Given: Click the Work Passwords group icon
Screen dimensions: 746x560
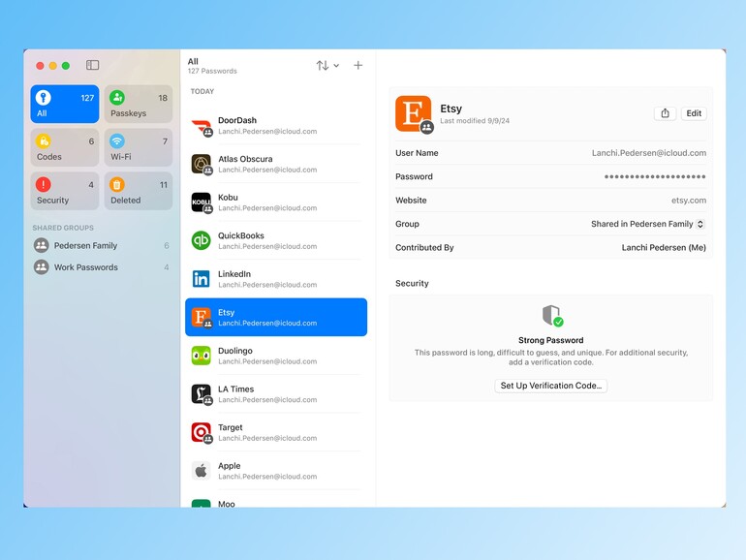Looking at the screenshot, I should click(x=42, y=267).
